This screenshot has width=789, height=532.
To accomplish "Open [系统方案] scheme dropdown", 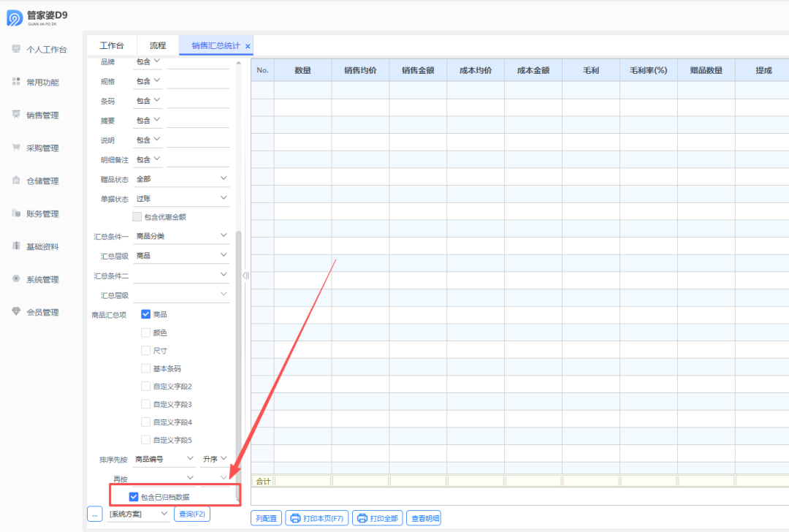I will (138, 514).
